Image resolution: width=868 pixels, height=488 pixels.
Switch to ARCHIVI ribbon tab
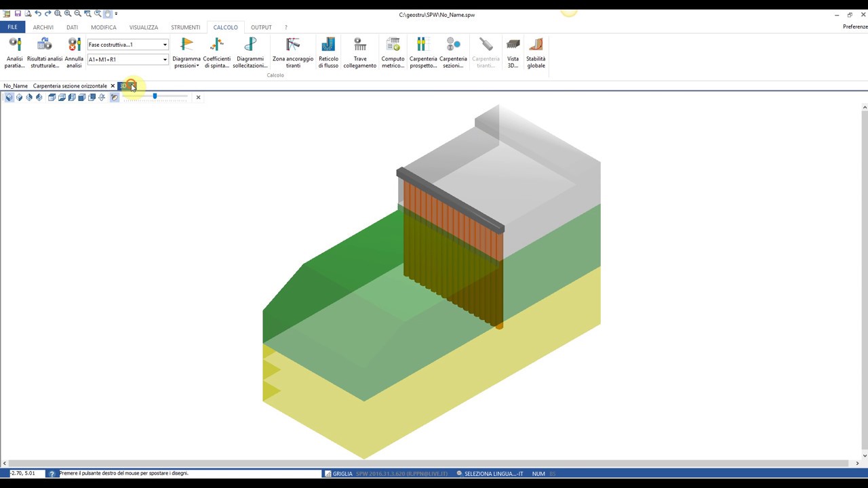(x=43, y=27)
